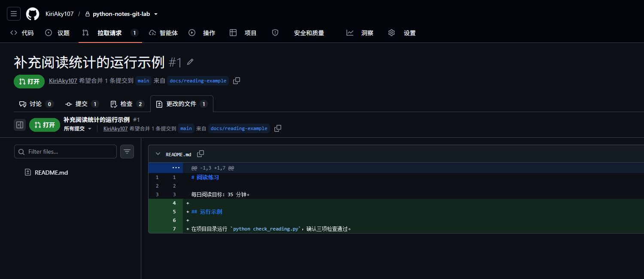644x279 pixels.
Task: Expand dropdown arrow next to repository name
Action: (156, 14)
